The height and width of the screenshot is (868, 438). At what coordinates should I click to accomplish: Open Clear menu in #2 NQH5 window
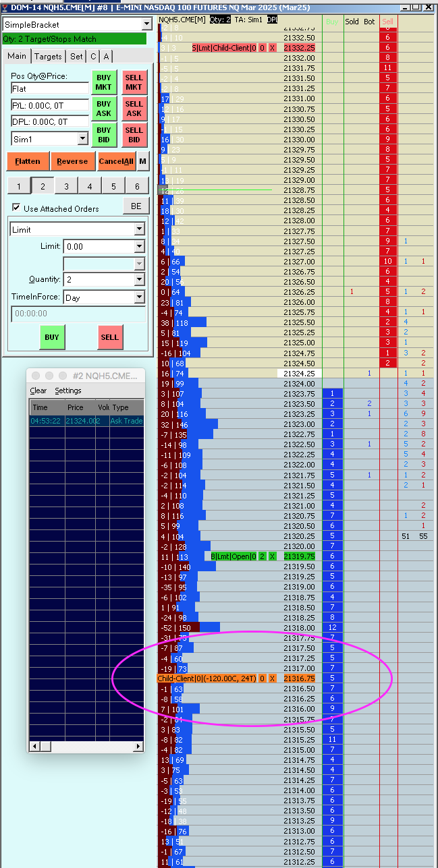pos(38,390)
